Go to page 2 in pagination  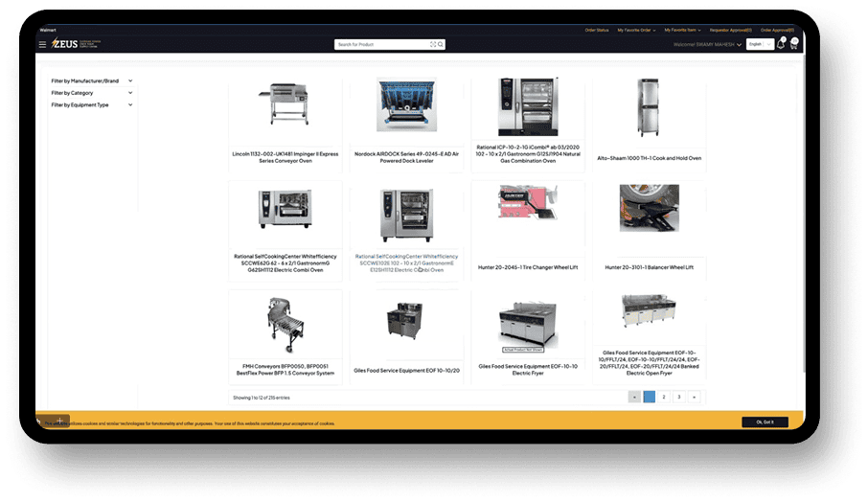[664, 397]
